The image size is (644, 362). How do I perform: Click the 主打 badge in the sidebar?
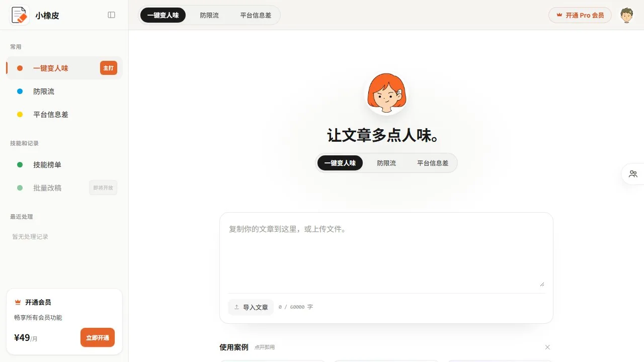tap(109, 68)
